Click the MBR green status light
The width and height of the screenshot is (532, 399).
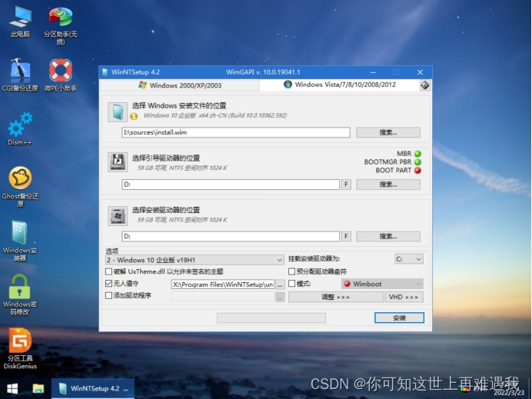coord(417,154)
